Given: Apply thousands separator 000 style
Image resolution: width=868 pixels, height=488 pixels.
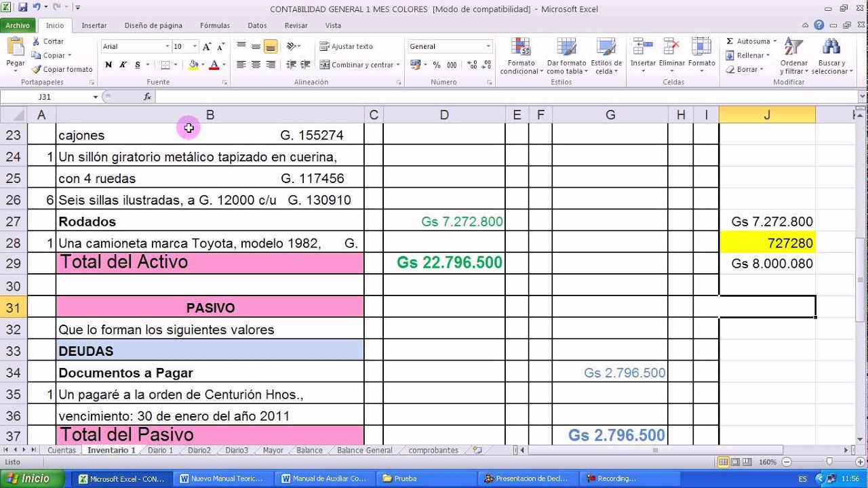Looking at the screenshot, I should [x=451, y=65].
